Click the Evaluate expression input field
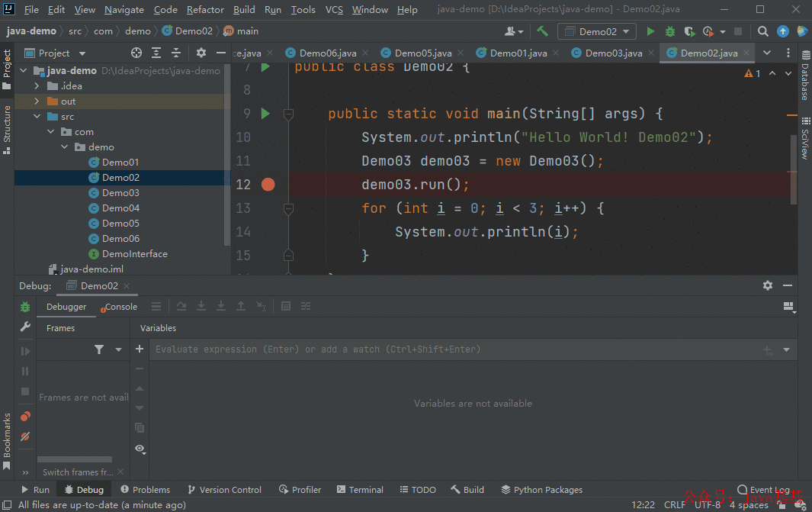Viewport: 812px width, 512px height. [x=456, y=349]
